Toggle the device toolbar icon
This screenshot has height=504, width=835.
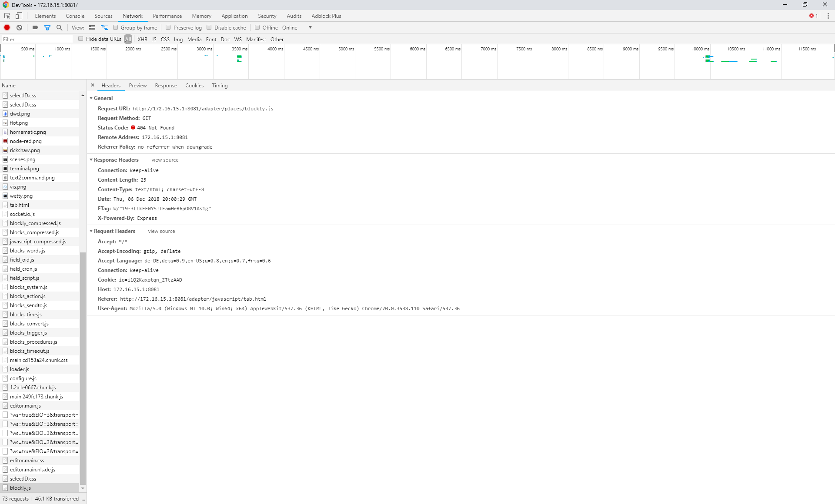point(19,16)
